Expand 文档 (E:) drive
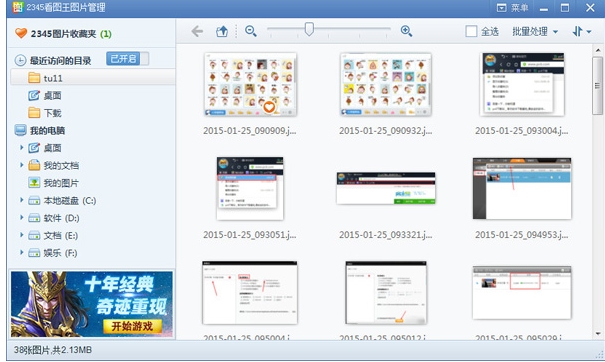The height and width of the screenshot is (362, 605). pos(22,235)
